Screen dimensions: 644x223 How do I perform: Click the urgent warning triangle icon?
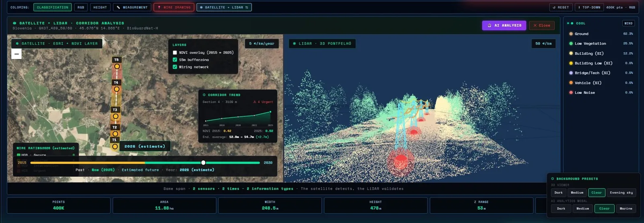click(x=255, y=102)
